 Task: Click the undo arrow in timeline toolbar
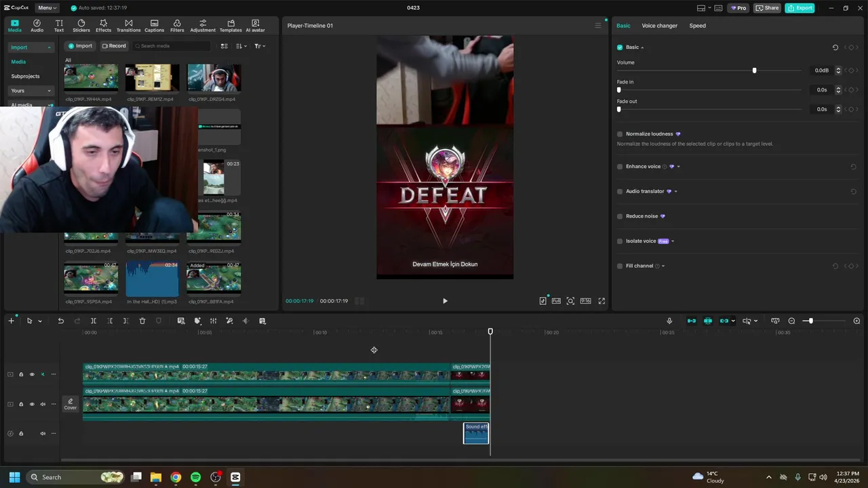(60, 321)
